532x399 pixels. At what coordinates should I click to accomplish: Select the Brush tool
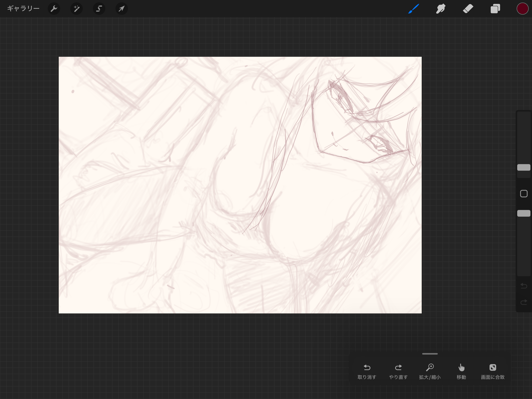point(413,9)
